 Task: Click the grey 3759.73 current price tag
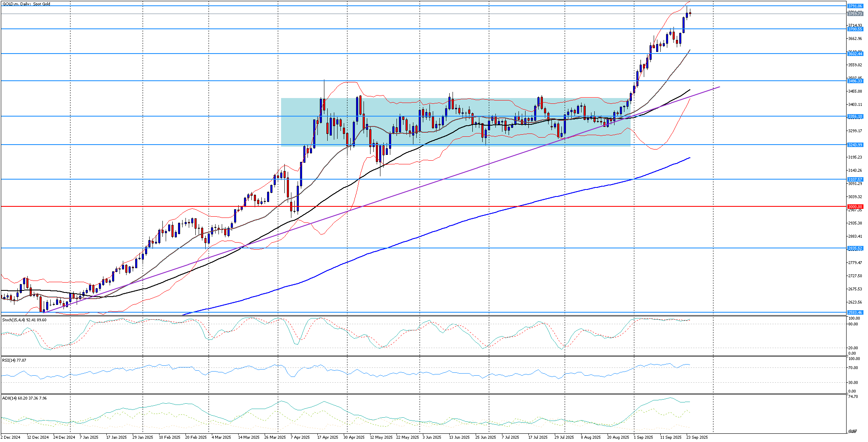[x=855, y=14]
